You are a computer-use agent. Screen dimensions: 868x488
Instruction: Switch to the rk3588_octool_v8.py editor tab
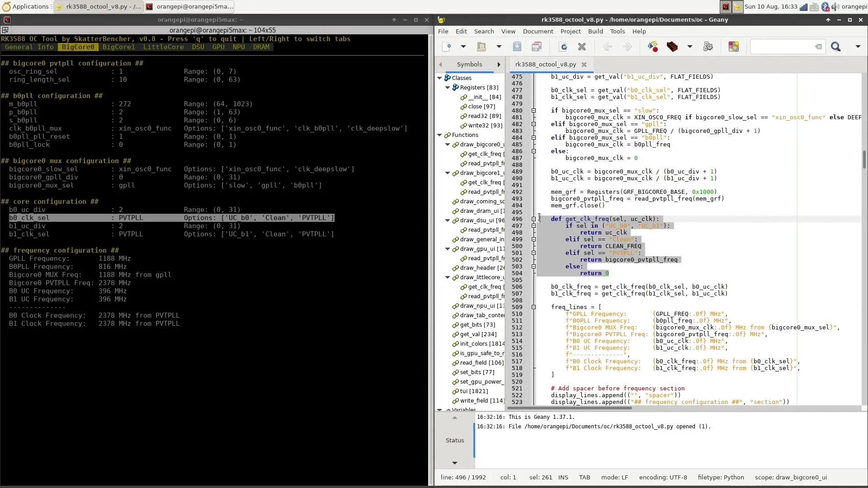click(x=545, y=65)
